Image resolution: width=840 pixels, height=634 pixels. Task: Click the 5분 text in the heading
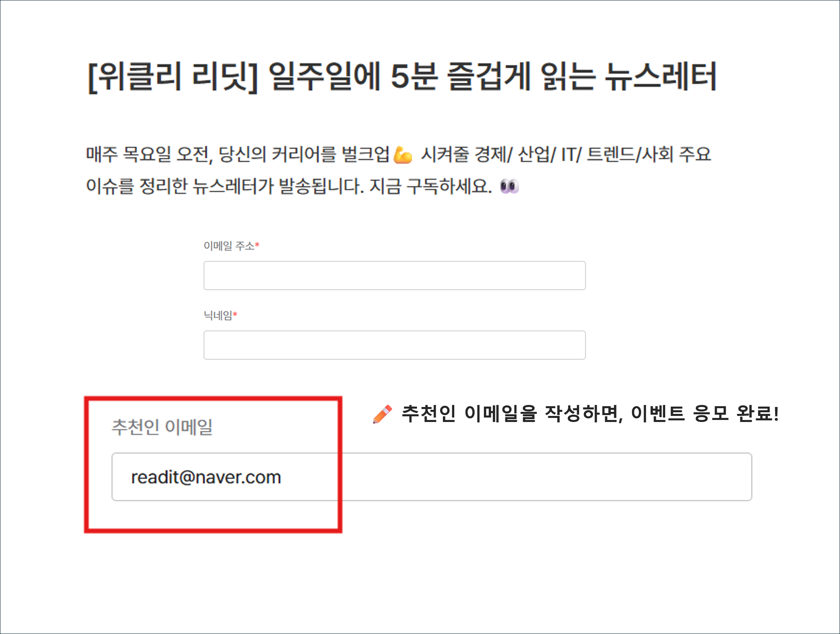pyautogui.click(x=414, y=77)
